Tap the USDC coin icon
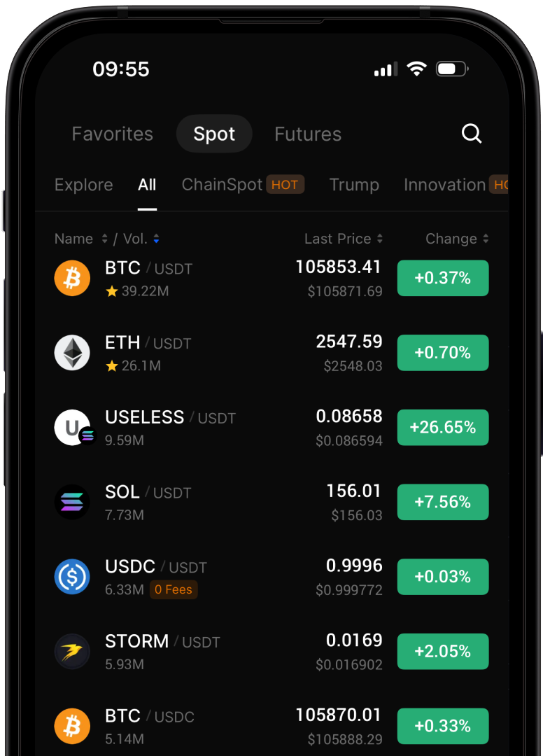The width and height of the screenshot is (543, 756). point(72,577)
